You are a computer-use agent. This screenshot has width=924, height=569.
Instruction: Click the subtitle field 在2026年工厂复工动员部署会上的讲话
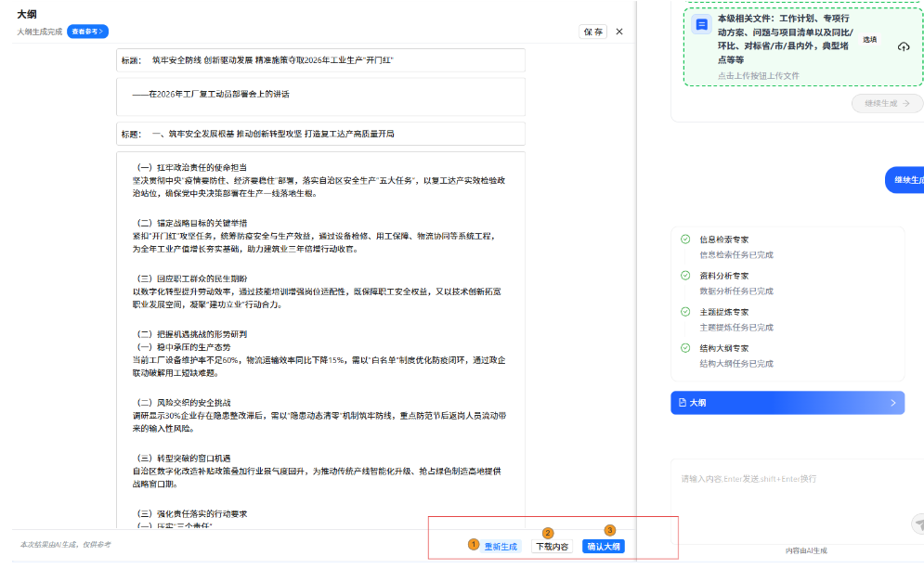[x=320, y=94]
